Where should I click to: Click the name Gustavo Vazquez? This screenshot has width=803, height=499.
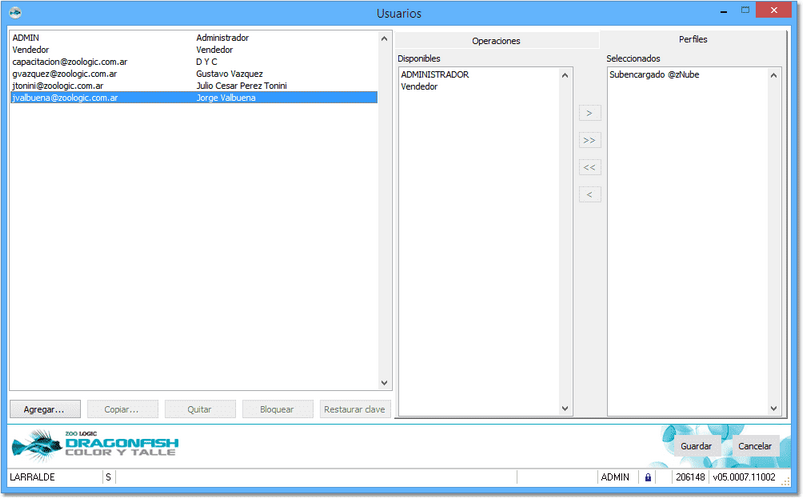tap(229, 74)
